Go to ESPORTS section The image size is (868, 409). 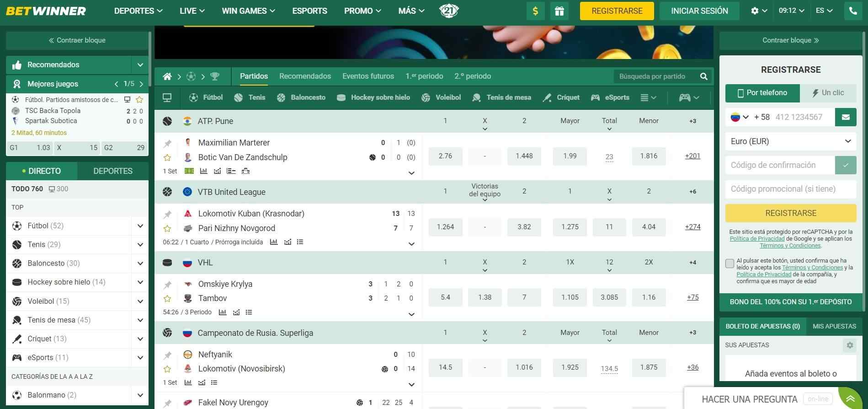coord(310,11)
